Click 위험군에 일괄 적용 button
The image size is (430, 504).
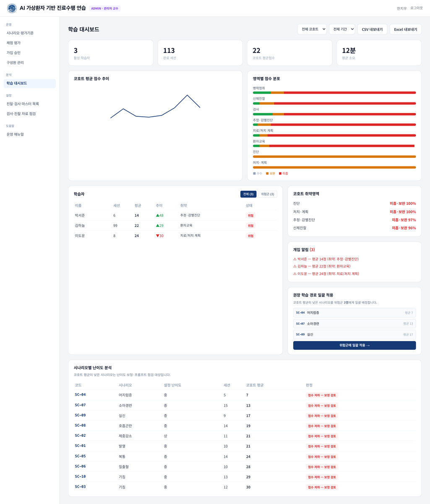(x=354, y=345)
